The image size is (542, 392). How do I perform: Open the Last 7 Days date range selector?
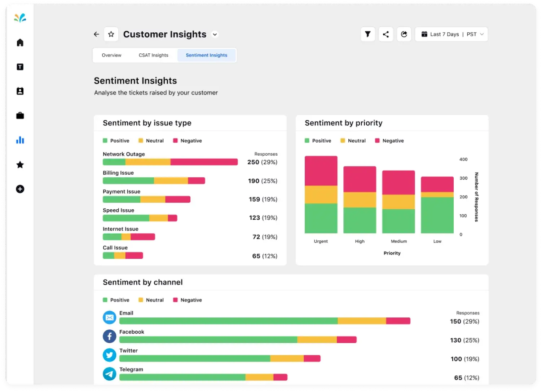[x=444, y=34]
